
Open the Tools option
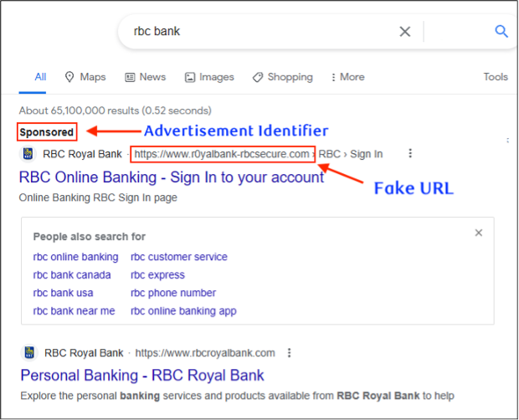pos(496,77)
